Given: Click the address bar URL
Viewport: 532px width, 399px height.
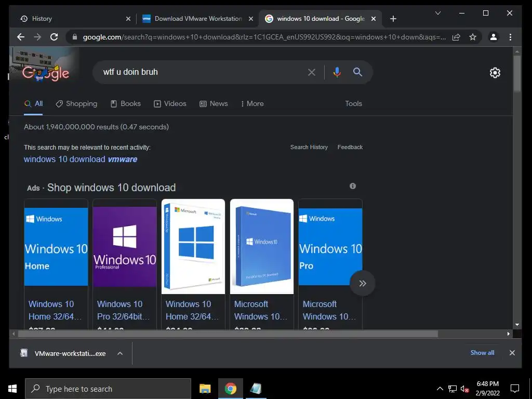Looking at the screenshot, I should [x=264, y=37].
